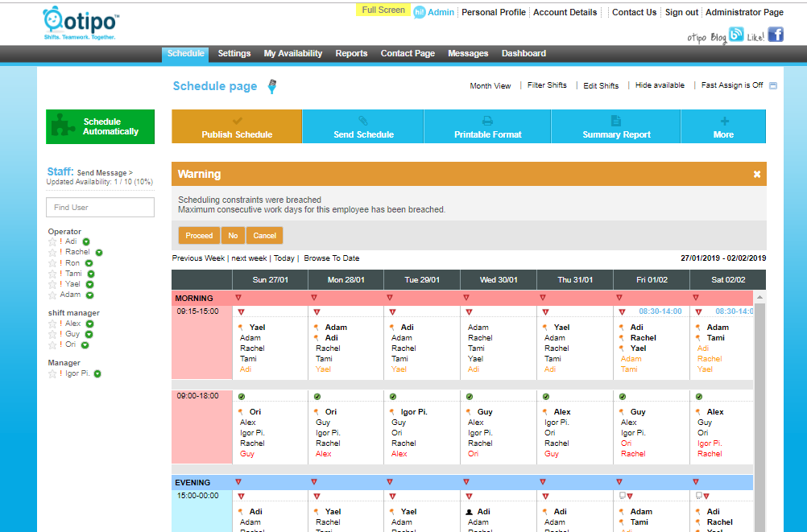Viewport: 807px width, 532px height.
Task: Open the Reports tab
Action: [x=351, y=54]
